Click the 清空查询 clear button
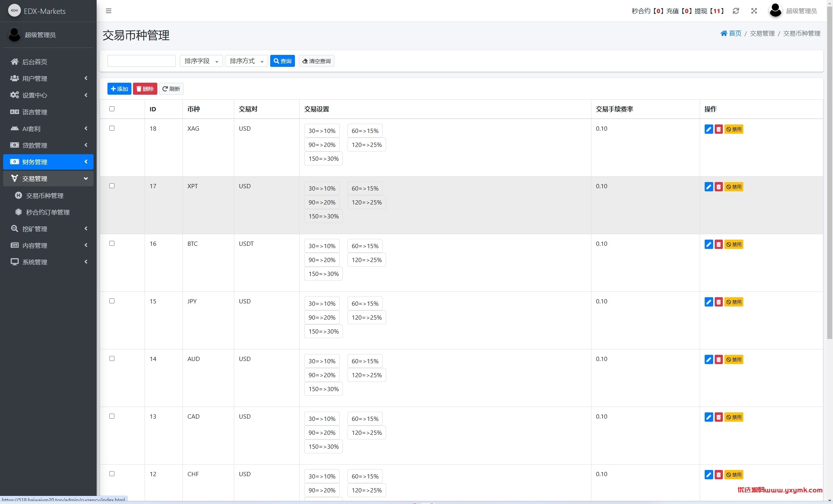Image resolution: width=833 pixels, height=504 pixels. pyautogui.click(x=317, y=61)
